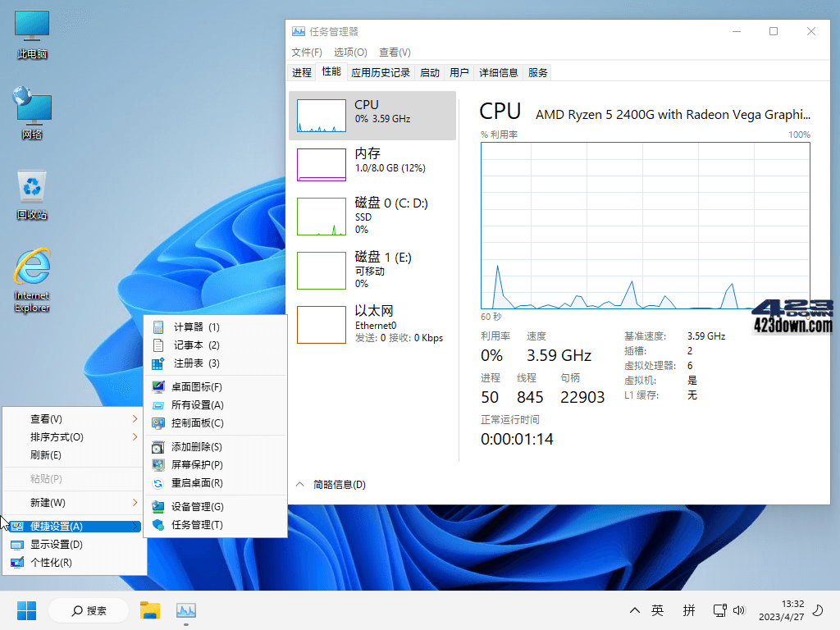The image size is (840, 630).
Task: Open the 文件(F) menu in Task Manager
Action: [305, 52]
